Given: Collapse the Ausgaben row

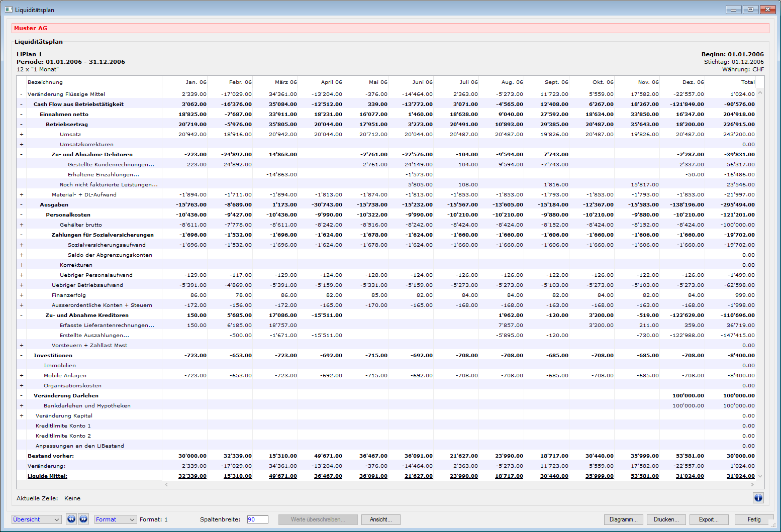Looking at the screenshot, I should coord(22,205).
